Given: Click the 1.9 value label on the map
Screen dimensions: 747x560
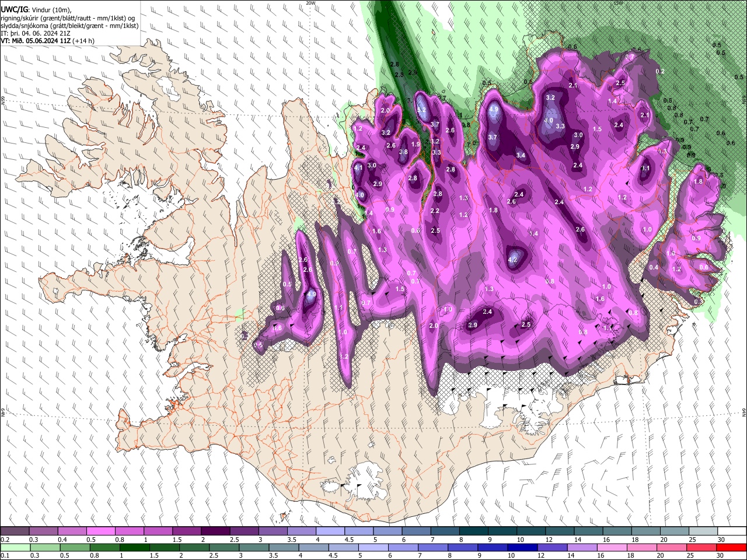Looking at the screenshot, I should 416,145.
